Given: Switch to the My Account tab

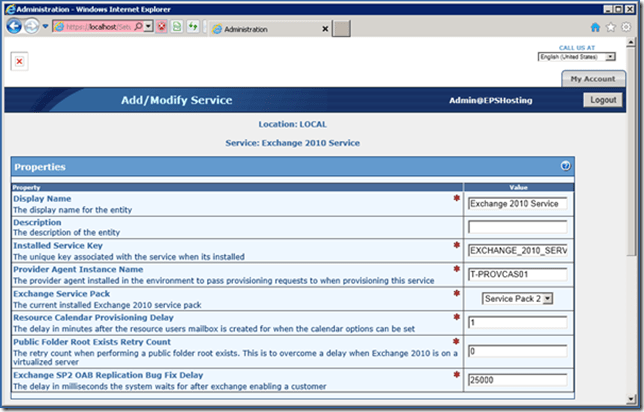Looking at the screenshot, I should 592,79.
